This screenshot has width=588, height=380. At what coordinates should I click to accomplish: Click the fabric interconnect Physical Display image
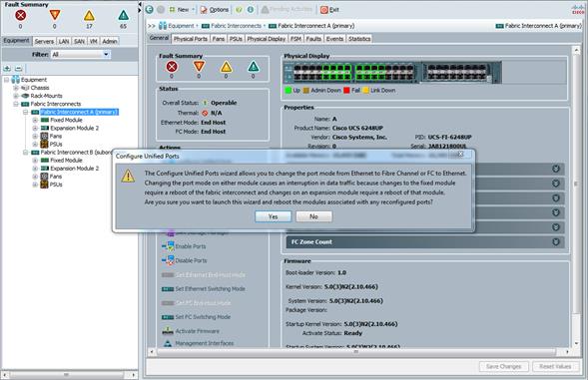tap(392, 72)
